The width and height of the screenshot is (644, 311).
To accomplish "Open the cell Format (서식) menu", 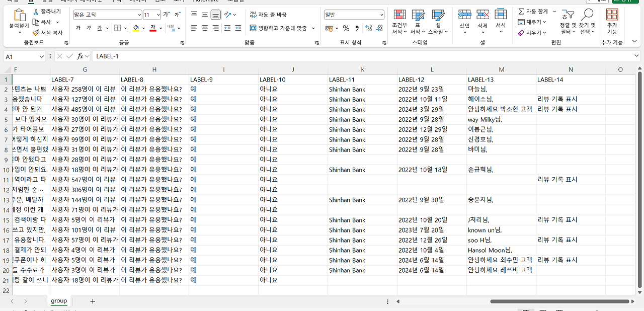I will click(501, 22).
